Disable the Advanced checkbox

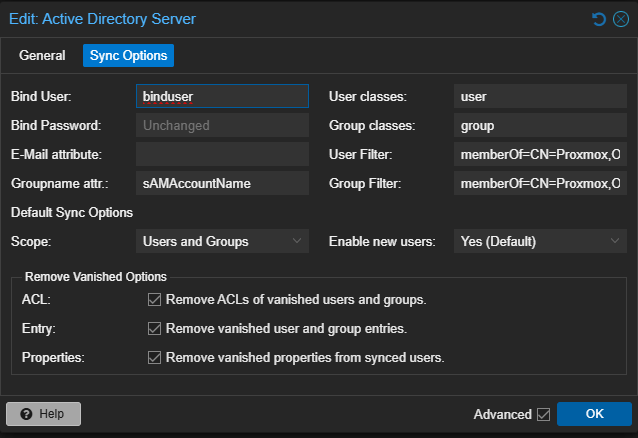coord(544,414)
